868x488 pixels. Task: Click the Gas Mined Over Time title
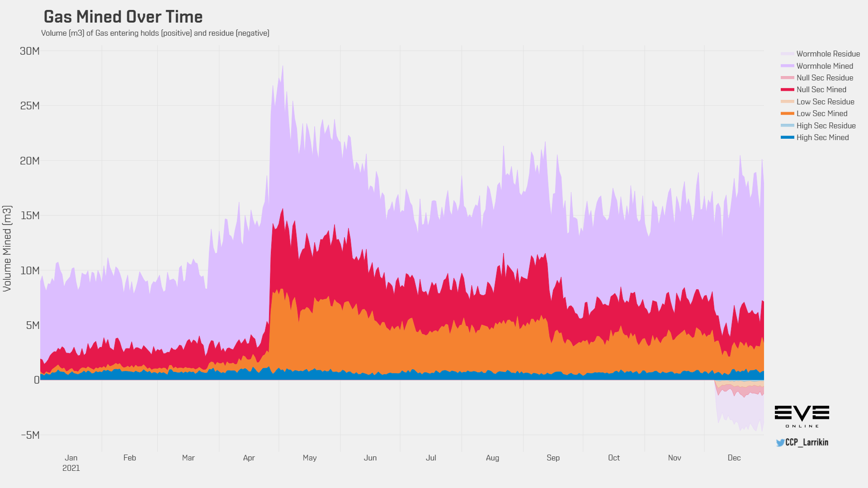coord(123,17)
